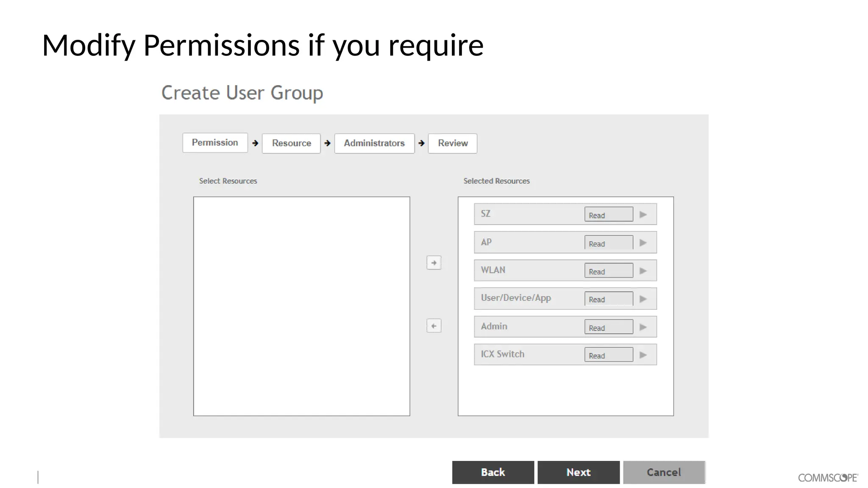Click the Back button
Screen dimensions: 868x488
[493, 472]
